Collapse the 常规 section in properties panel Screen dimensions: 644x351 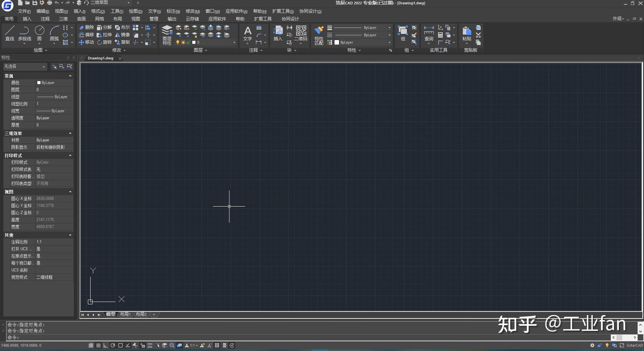[x=70, y=76]
